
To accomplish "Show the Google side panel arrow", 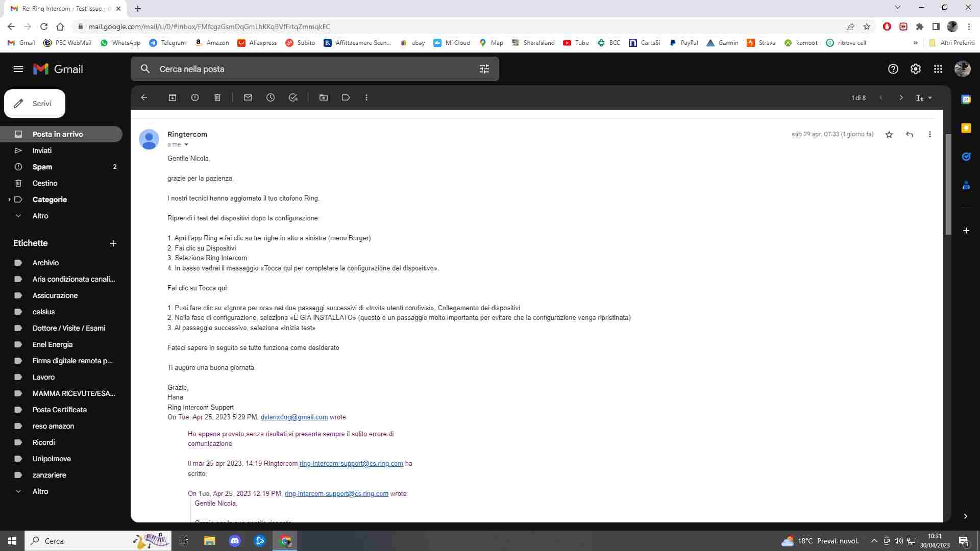I will [965, 516].
